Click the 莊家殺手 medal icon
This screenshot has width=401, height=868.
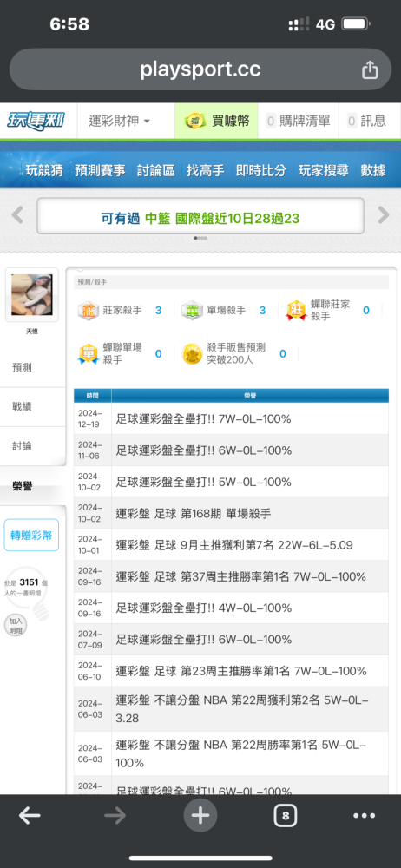[88, 311]
